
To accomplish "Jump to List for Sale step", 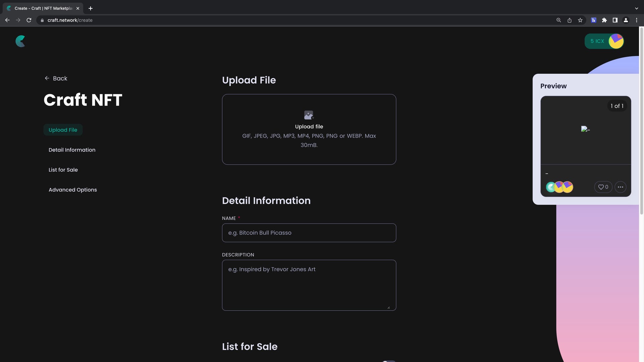I will (x=63, y=170).
